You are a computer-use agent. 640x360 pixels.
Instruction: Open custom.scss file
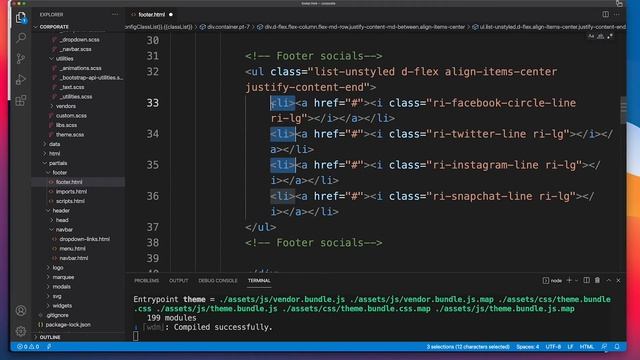[71, 116]
